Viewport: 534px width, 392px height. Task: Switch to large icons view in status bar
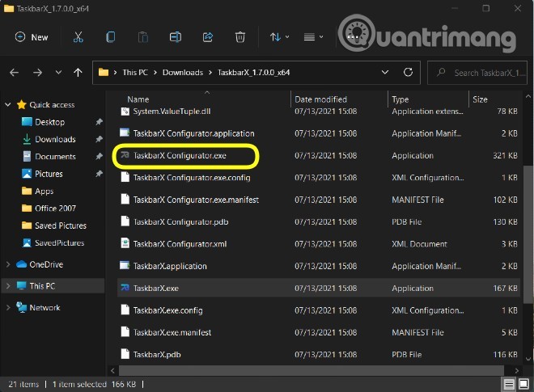pyautogui.click(x=523, y=383)
